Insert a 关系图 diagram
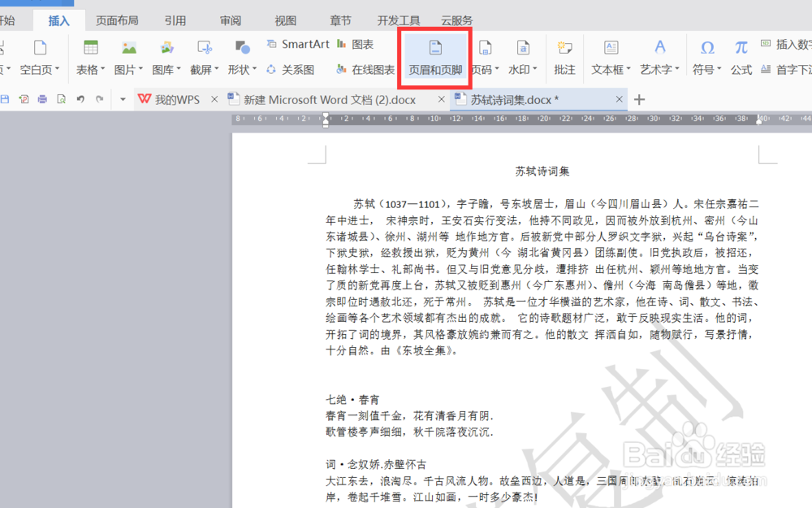The width and height of the screenshot is (812, 508). pyautogui.click(x=291, y=69)
